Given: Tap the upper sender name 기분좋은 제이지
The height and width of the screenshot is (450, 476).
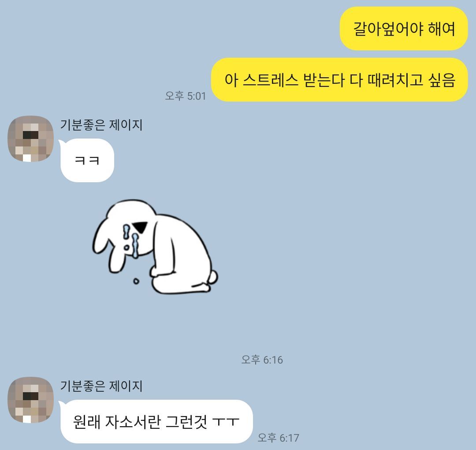Looking at the screenshot, I should pyautogui.click(x=101, y=125).
